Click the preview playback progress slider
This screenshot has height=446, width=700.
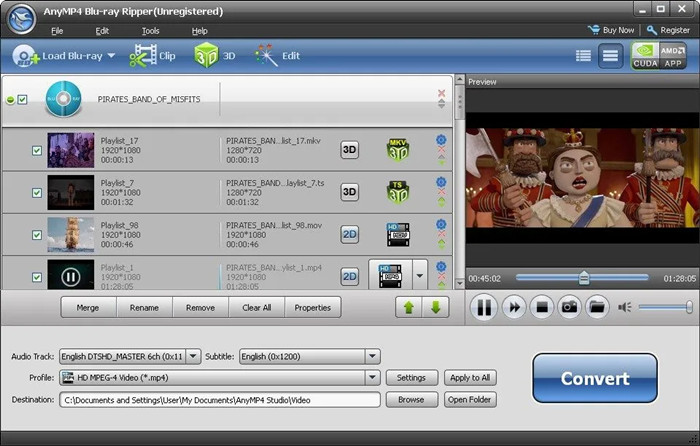(582, 278)
